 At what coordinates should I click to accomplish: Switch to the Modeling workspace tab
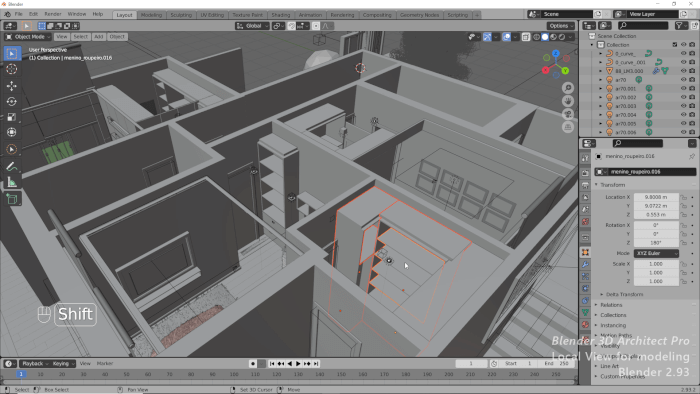(x=151, y=15)
